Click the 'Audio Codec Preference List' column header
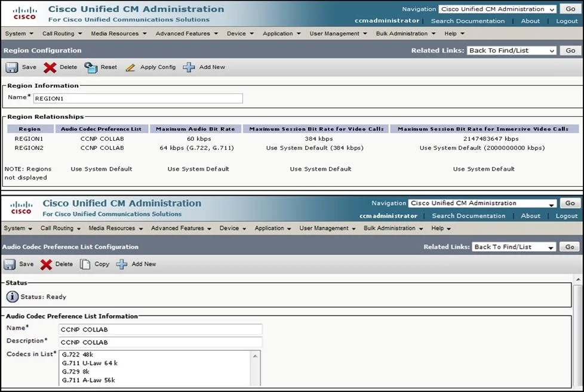 click(102, 129)
